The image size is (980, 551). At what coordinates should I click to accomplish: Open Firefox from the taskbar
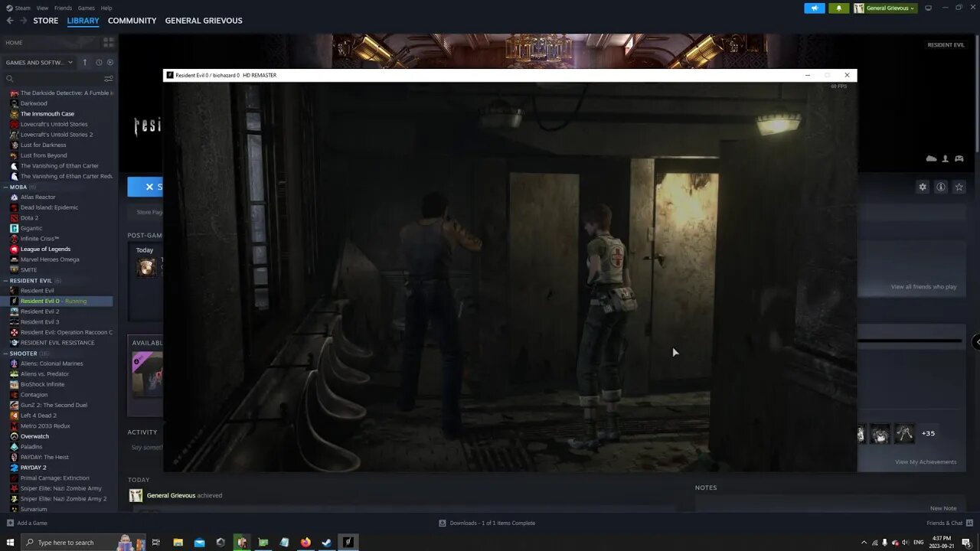tap(305, 543)
